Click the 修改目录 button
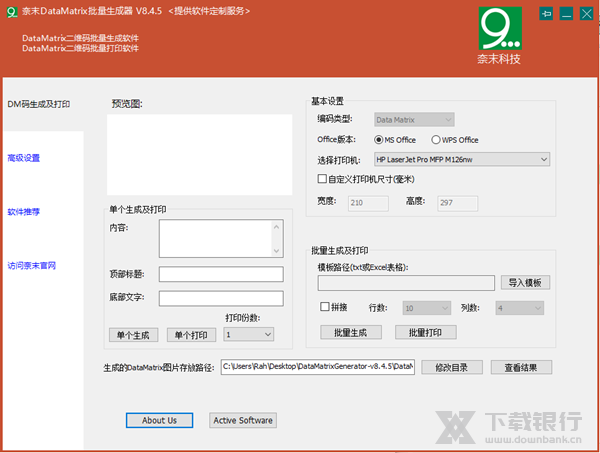The image size is (600, 453). [452, 368]
